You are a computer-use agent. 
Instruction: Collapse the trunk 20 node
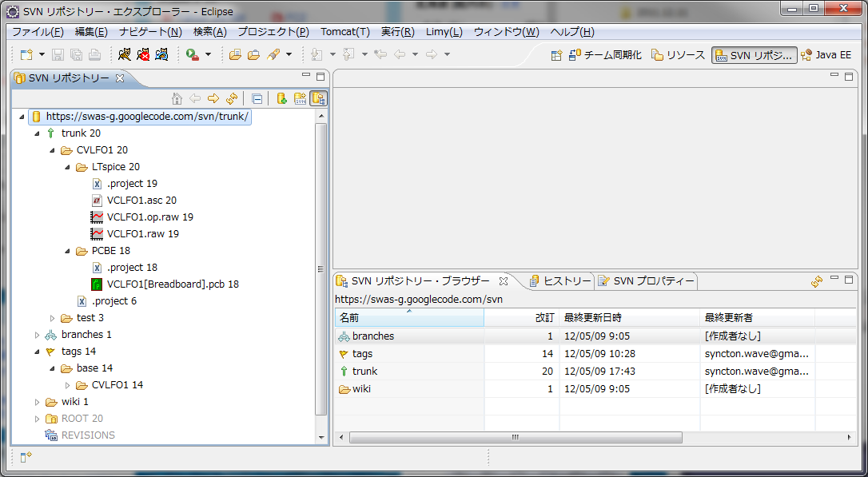(x=37, y=133)
